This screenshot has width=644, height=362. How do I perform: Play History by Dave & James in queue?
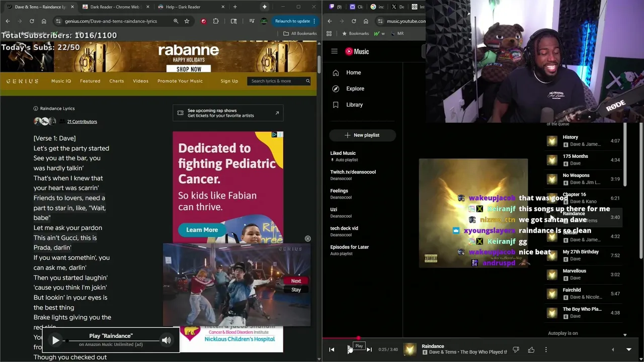[x=584, y=141]
